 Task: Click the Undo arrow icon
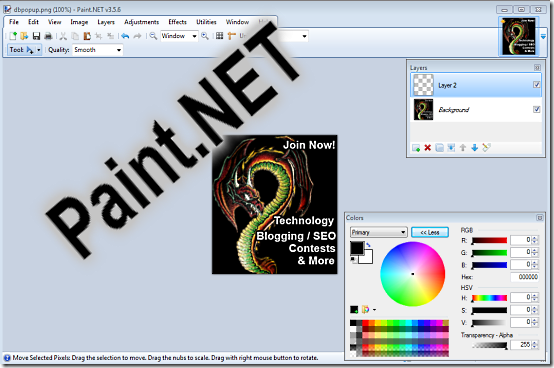click(x=125, y=36)
